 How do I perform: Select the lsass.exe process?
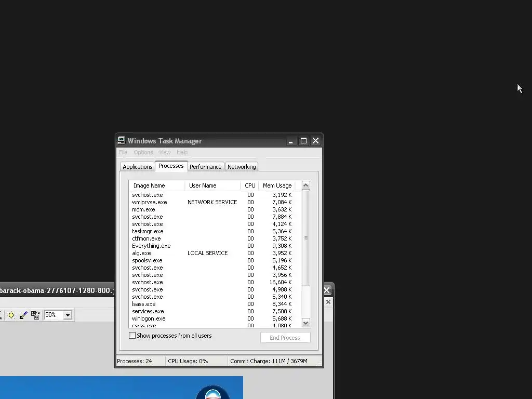coord(215,304)
